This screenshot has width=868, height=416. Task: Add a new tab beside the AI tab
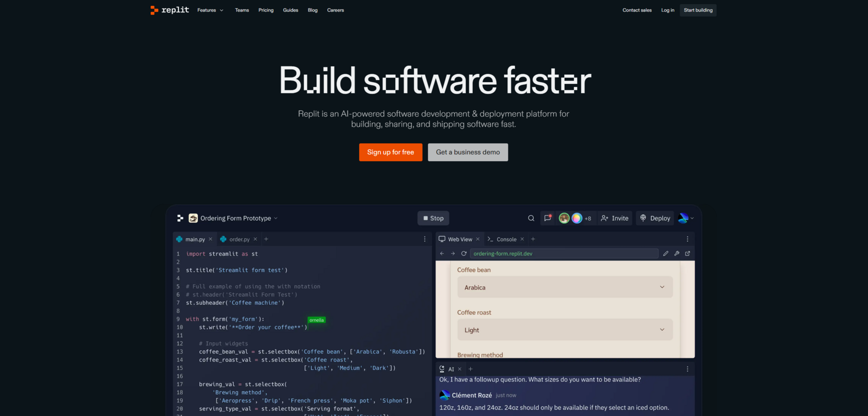point(471,369)
